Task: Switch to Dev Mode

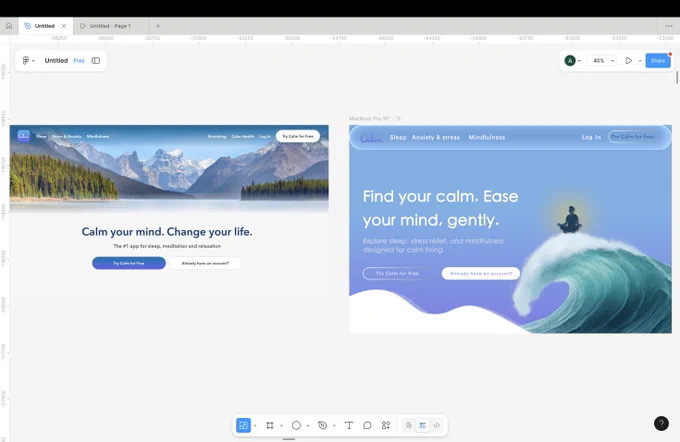Action: pos(437,425)
